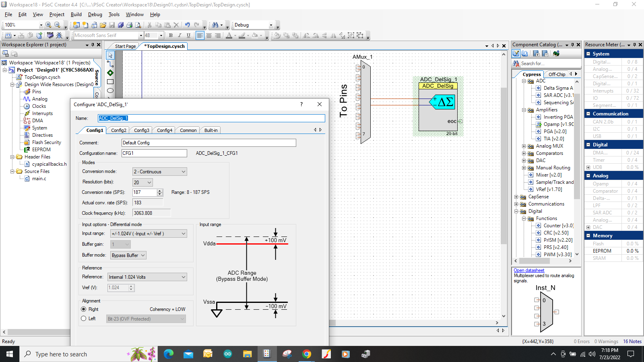Toggle Underline text formatting

188,35
